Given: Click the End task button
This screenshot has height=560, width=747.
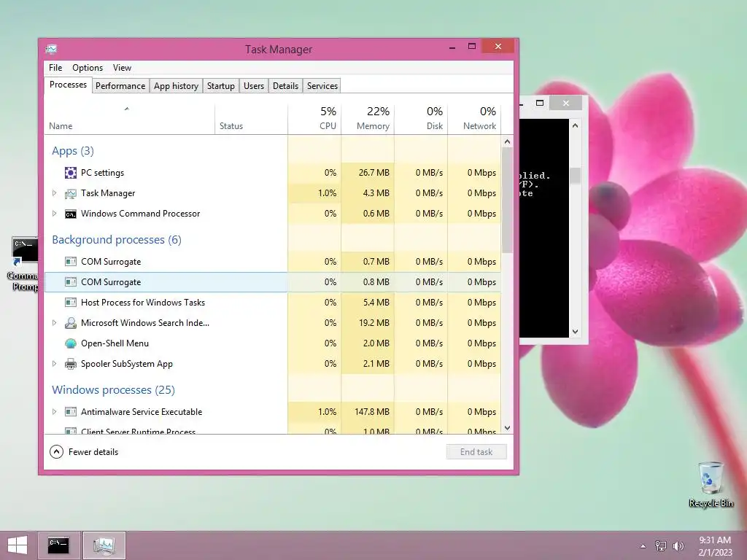Looking at the screenshot, I should (476, 452).
